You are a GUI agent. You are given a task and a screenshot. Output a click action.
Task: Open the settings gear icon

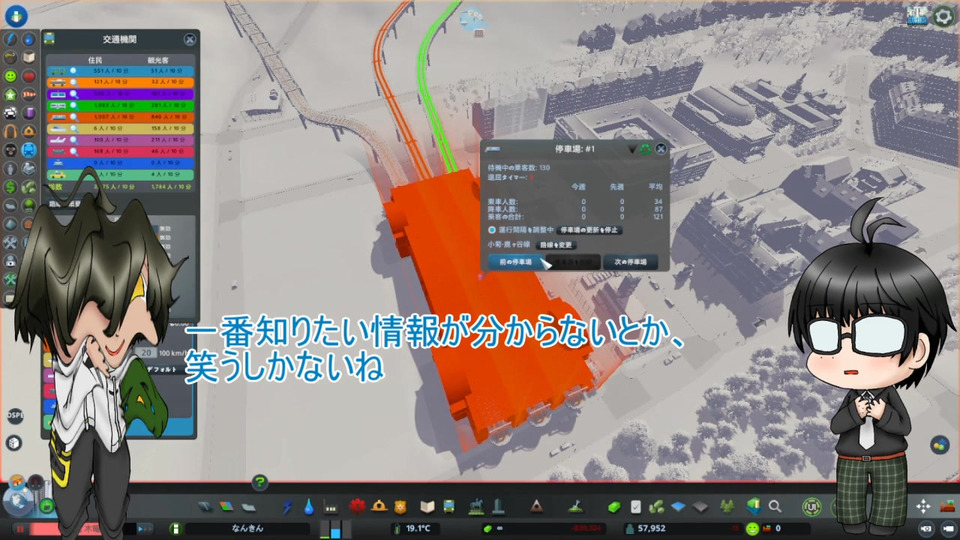[x=942, y=16]
